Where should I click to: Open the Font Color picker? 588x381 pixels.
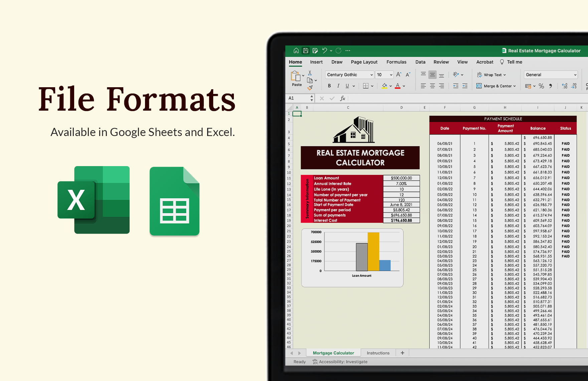pos(398,86)
